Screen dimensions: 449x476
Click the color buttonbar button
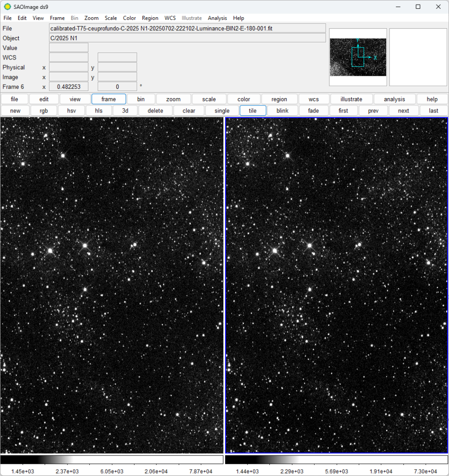pos(244,99)
